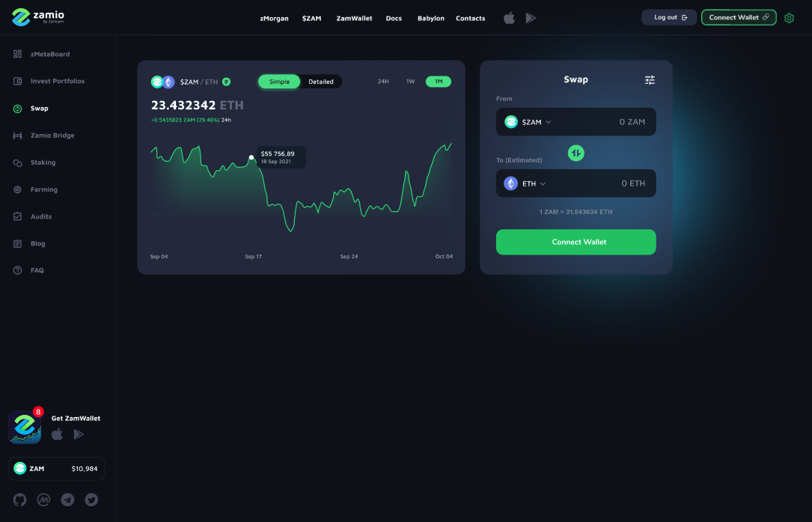812x522 pixels.
Task: Click the zMetaBoard sidebar icon
Action: (x=18, y=54)
